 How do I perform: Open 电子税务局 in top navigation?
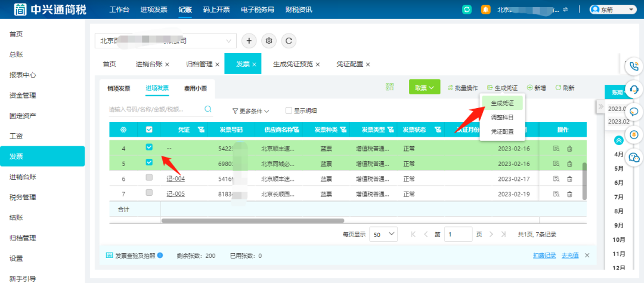click(x=257, y=10)
